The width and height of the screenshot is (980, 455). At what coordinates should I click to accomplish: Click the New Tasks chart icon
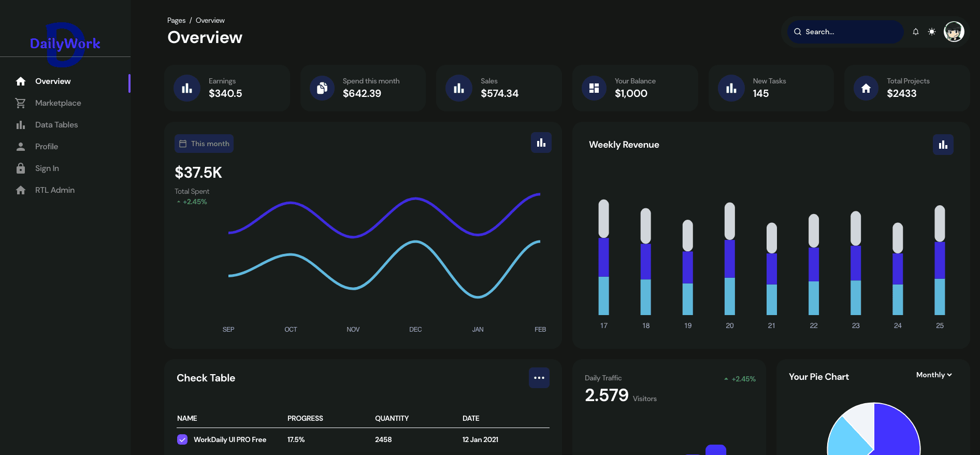731,88
